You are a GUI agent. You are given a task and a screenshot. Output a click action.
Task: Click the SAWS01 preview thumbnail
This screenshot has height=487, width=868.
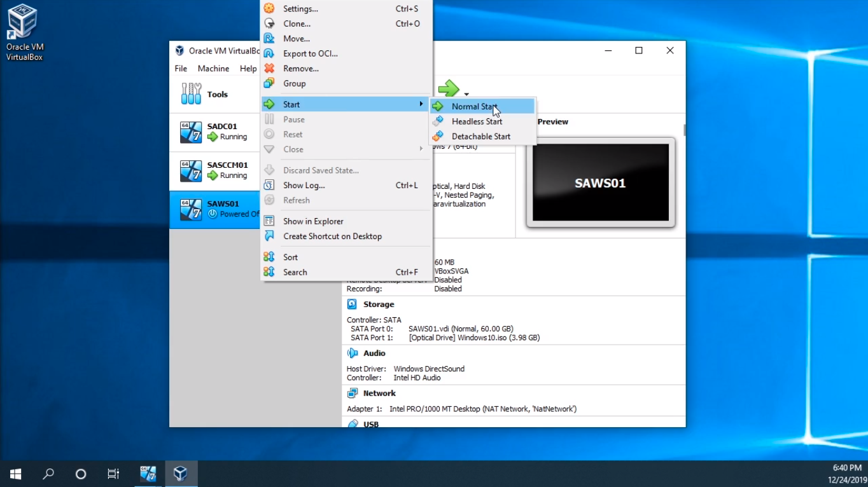tap(600, 182)
